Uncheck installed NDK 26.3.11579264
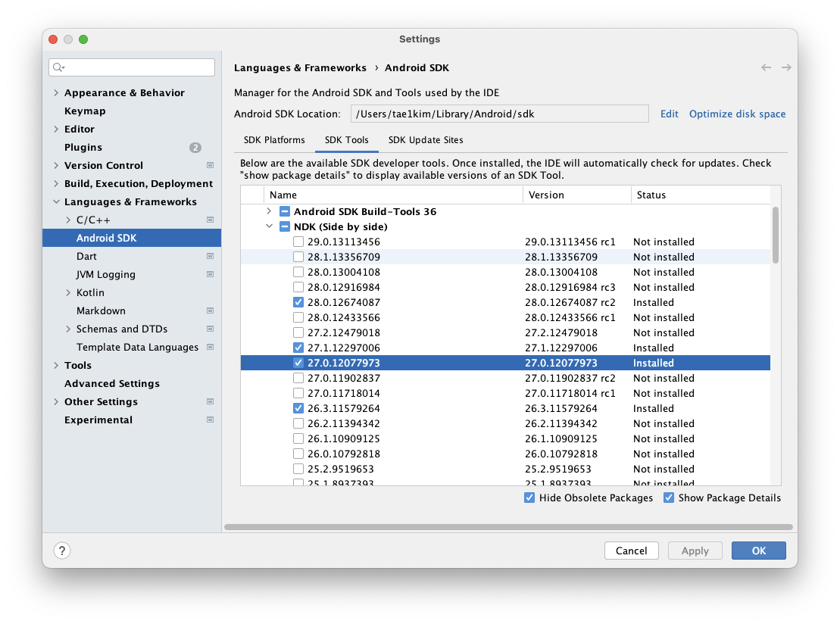The width and height of the screenshot is (840, 624). pos(298,408)
